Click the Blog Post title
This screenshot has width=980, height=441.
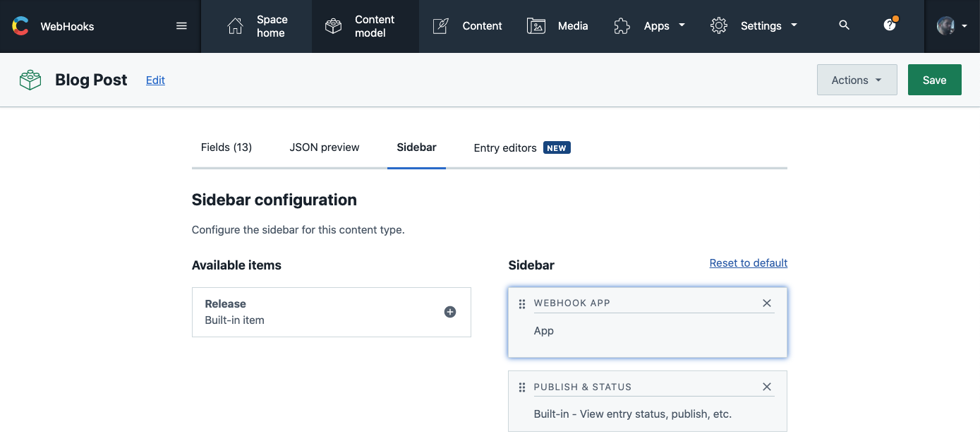(x=91, y=80)
